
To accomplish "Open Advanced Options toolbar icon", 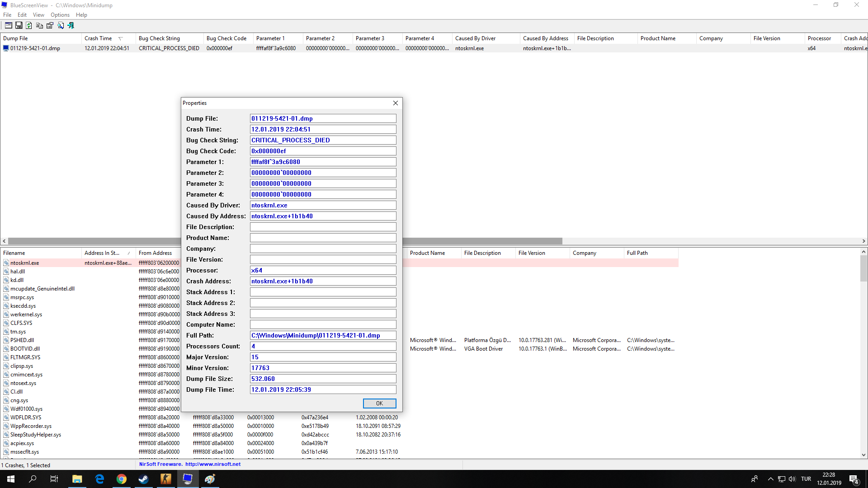I will pos(8,25).
